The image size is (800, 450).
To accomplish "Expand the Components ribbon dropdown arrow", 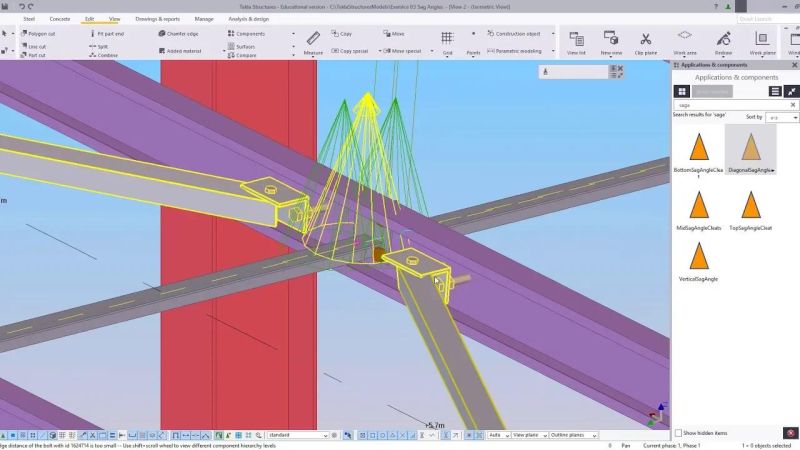I will click(293, 34).
